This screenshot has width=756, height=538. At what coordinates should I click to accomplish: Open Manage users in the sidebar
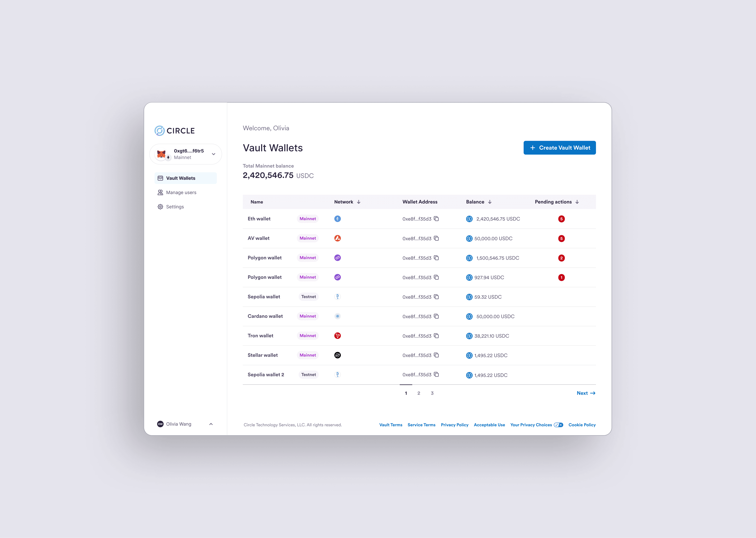point(181,192)
